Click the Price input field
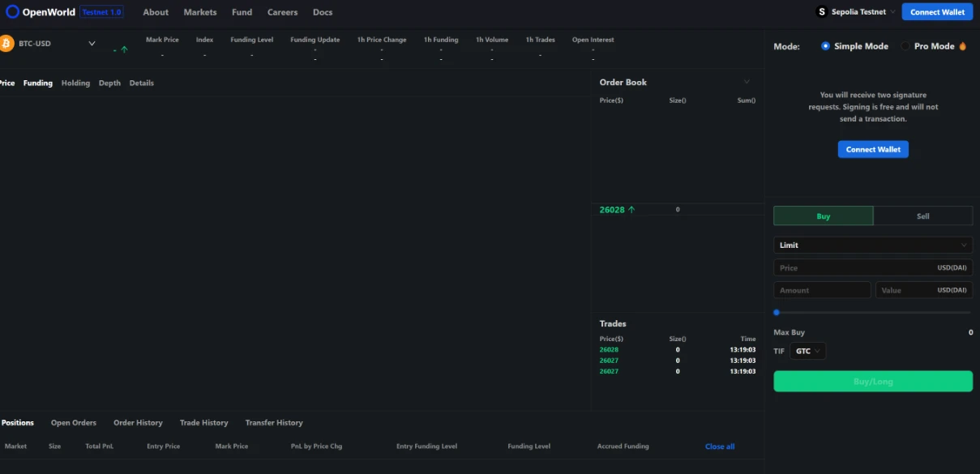The width and height of the screenshot is (980, 474). tap(851, 267)
